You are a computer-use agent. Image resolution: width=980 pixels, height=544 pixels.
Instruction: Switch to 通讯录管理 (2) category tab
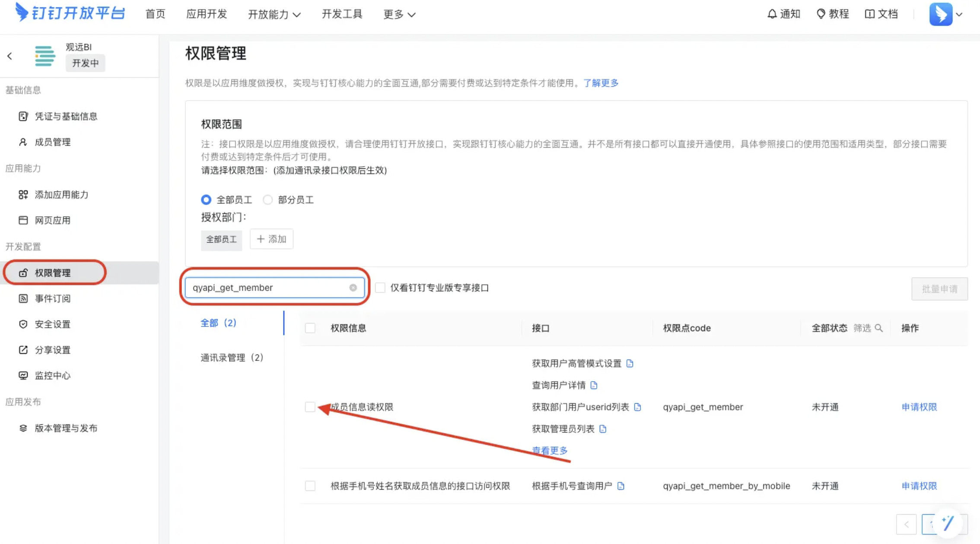(x=232, y=357)
